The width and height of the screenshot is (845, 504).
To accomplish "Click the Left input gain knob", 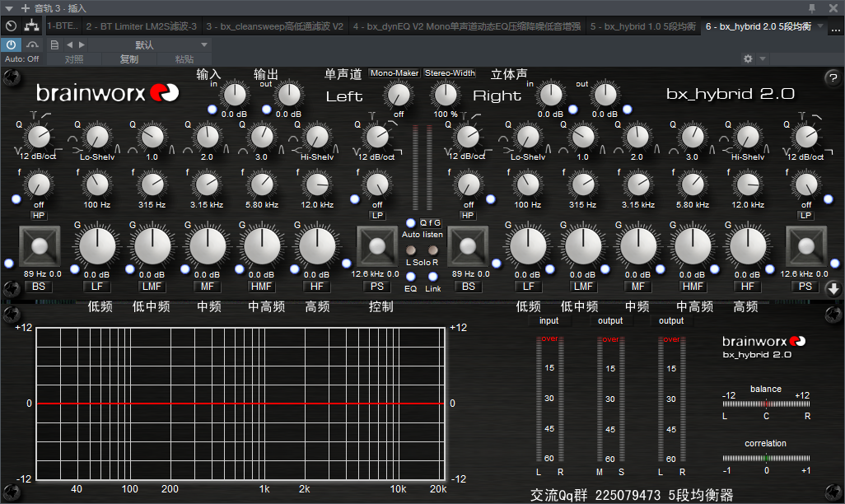I will click(x=235, y=95).
